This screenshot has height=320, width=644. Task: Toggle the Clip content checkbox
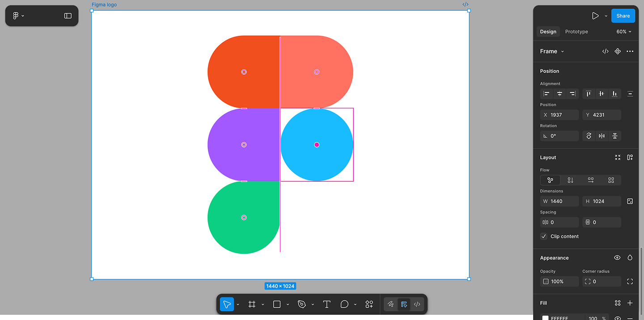click(x=544, y=236)
